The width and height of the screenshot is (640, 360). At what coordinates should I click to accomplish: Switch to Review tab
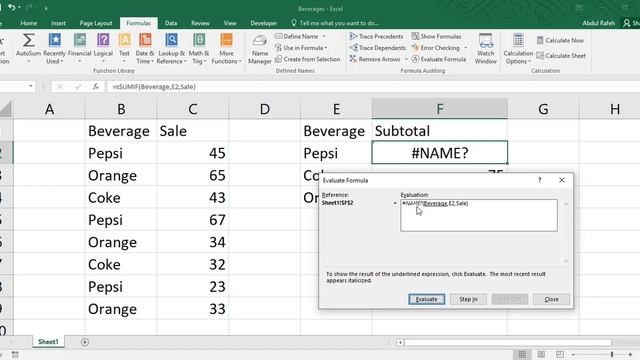(x=200, y=23)
